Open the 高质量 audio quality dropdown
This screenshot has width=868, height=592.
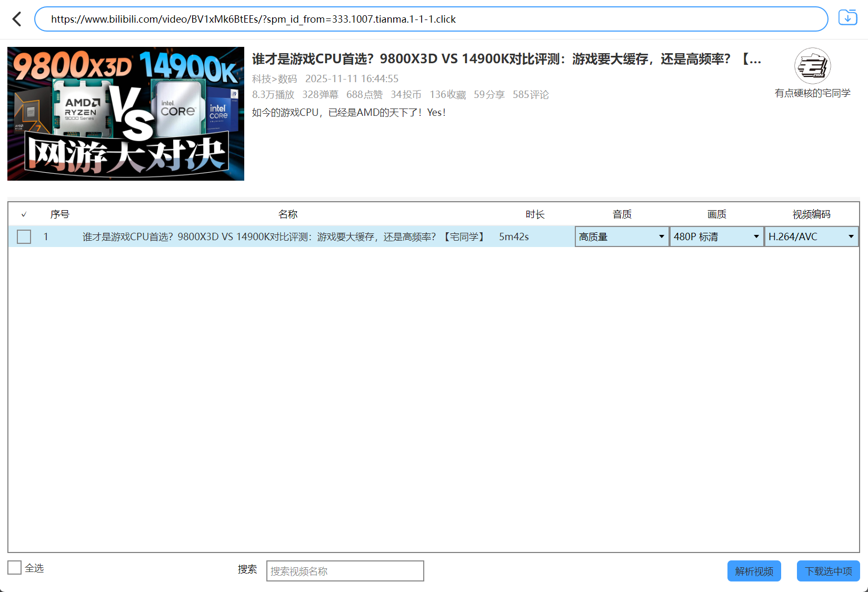[x=621, y=236]
